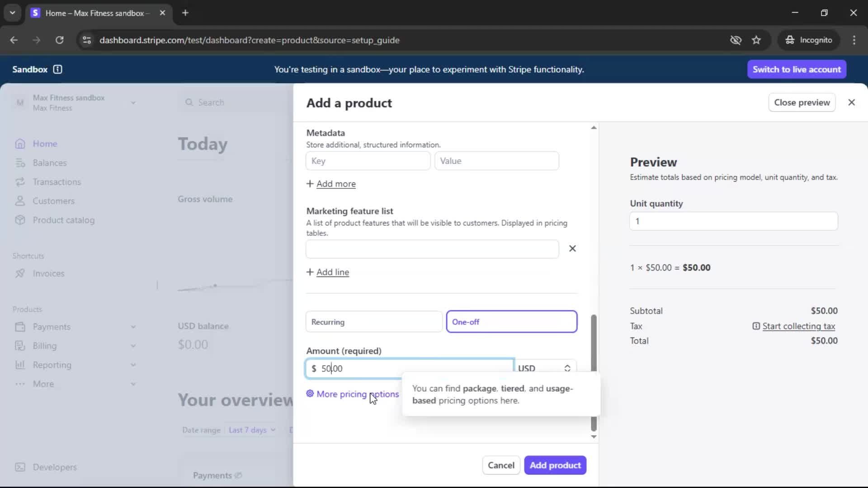Open Balances via its sidebar icon
This screenshot has width=868, height=488.
click(x=20, y=163)
